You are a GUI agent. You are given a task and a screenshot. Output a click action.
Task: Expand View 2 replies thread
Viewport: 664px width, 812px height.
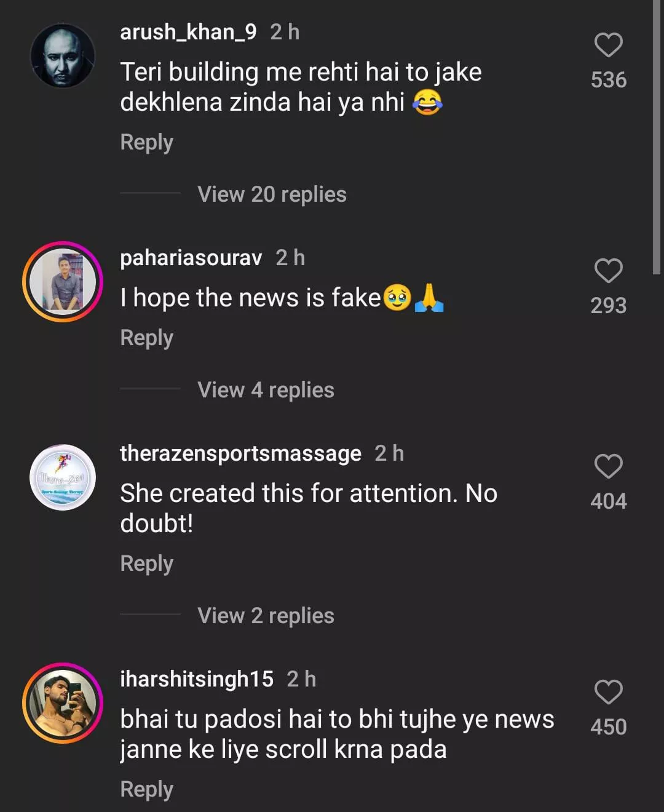(266, 616)
